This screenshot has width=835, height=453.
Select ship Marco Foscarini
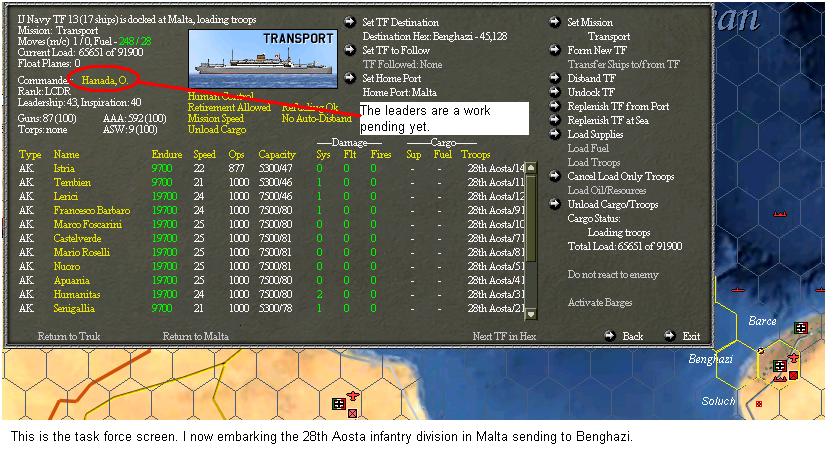(87, 224)
